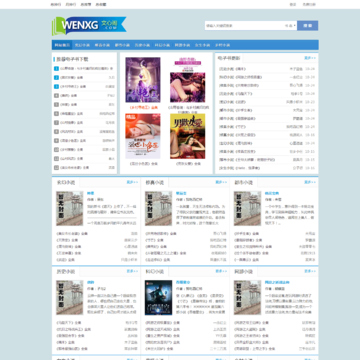Click rank 3 badge in hot downloads list

(x=56, y=86)
